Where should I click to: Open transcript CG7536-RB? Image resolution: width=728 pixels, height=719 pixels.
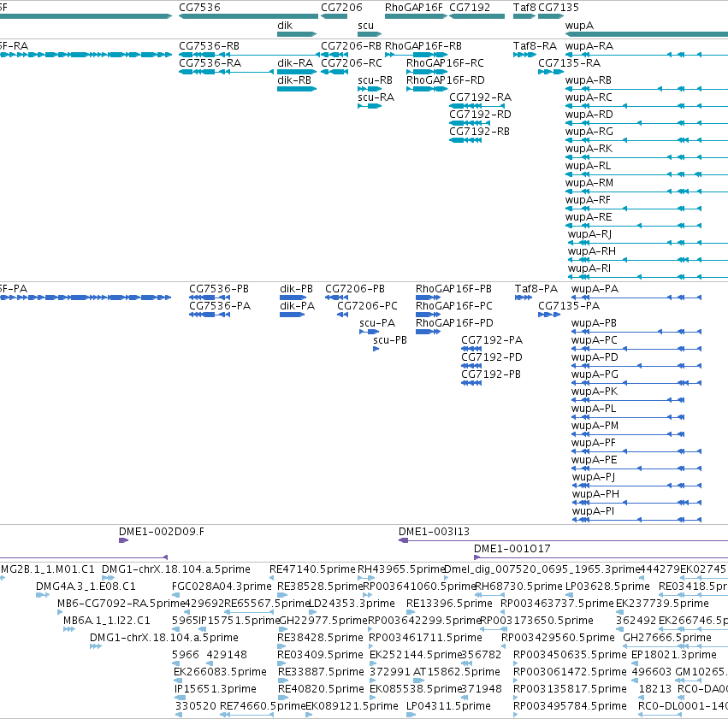click(x=249, y=55)
